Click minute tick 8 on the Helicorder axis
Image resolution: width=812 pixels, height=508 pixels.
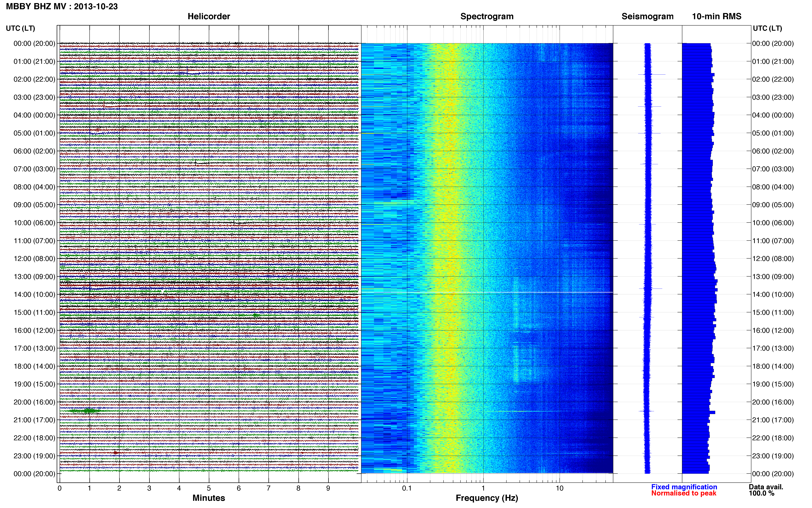tap(298, 488)
